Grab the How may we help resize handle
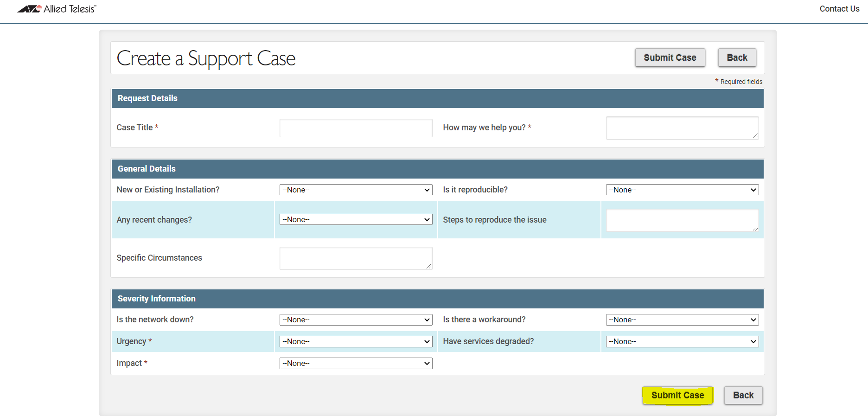Image resolution: width=868 pixels, height=416 pixels. (x=755, y=136)
